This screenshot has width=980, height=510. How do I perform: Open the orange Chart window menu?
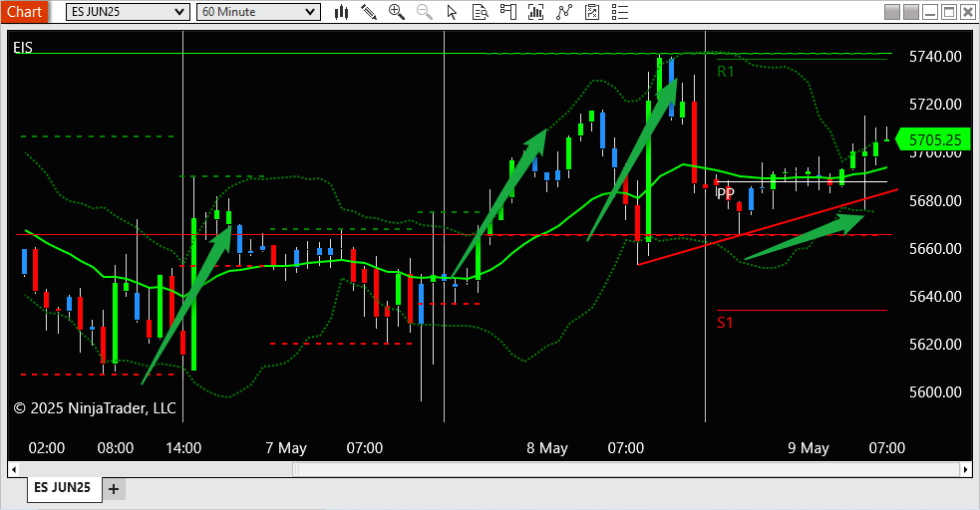24,12
